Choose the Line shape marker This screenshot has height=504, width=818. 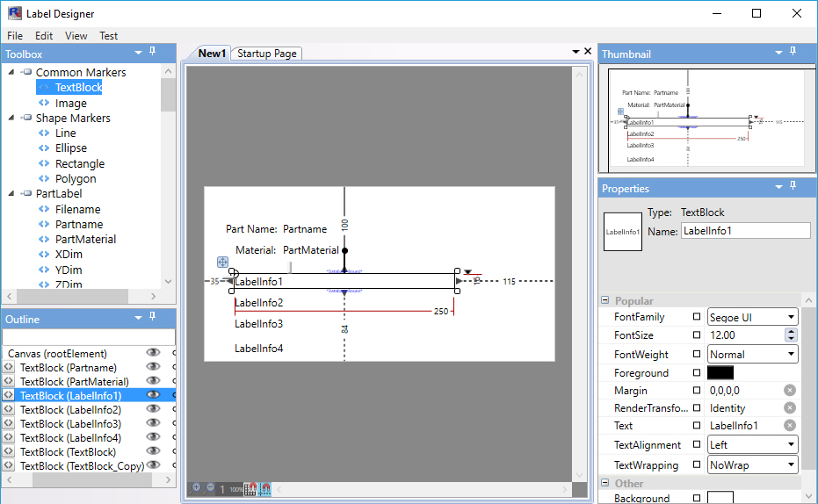click(x=65, y=133)
